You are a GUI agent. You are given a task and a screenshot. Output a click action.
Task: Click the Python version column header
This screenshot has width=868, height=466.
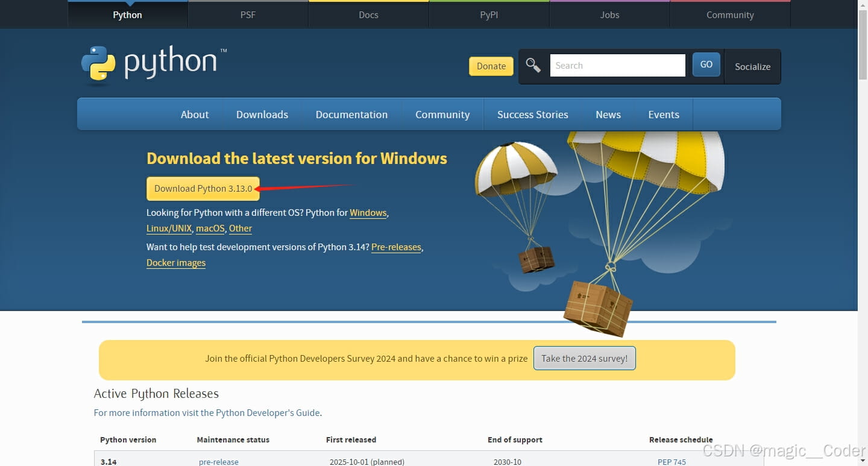[x=128, y=440]
